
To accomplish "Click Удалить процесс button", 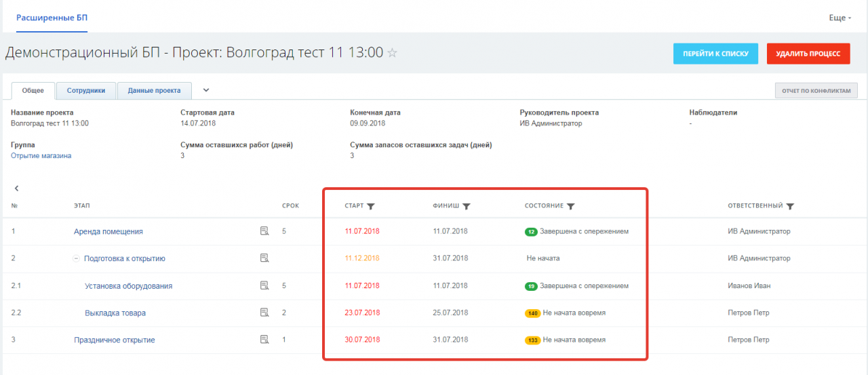I will [x=808, y=54].
